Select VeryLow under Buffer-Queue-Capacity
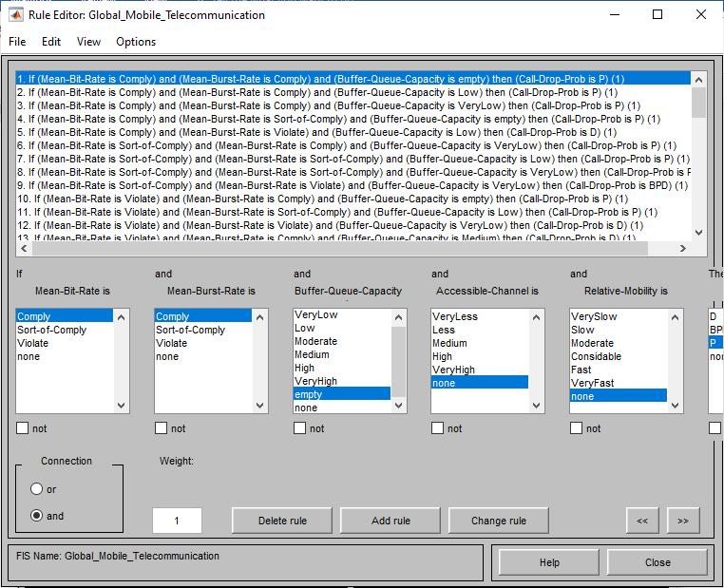 pos(342,314)
